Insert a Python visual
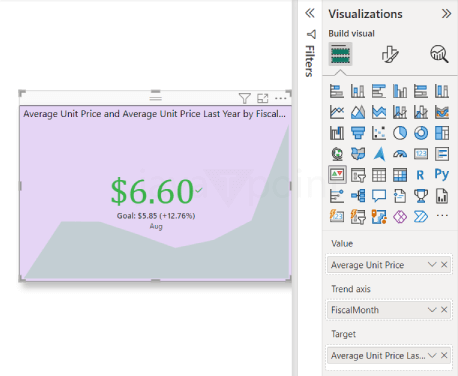This screenshot has height=376, width=458. tap(442, 174)
